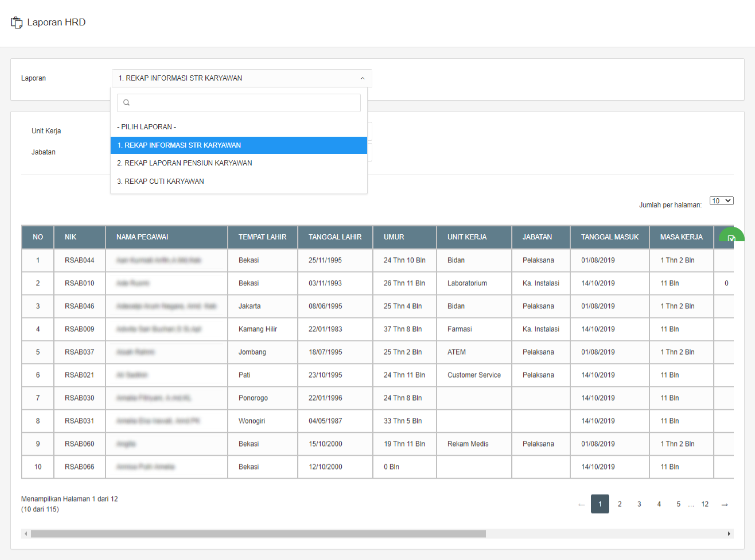The image size is (755, 560).
Task: Click the NAMA PEGAWAI column header
Action: (x=142, y=237)
